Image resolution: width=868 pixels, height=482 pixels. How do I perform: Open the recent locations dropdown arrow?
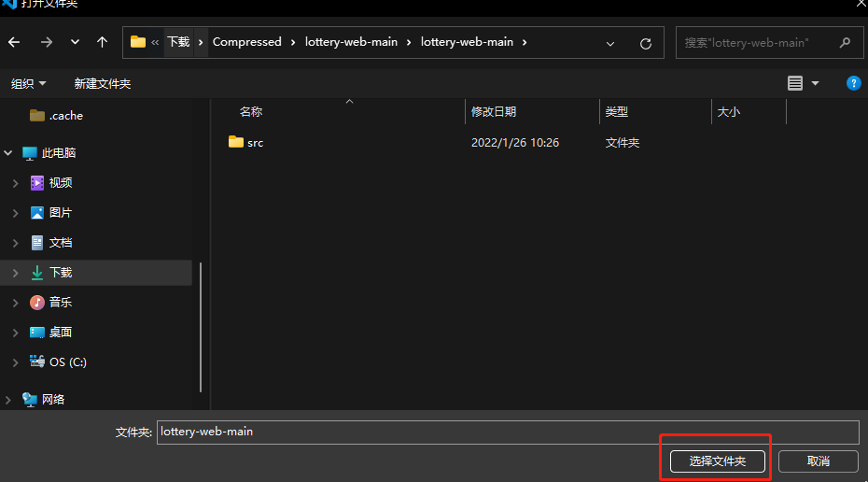pos(75,42)
